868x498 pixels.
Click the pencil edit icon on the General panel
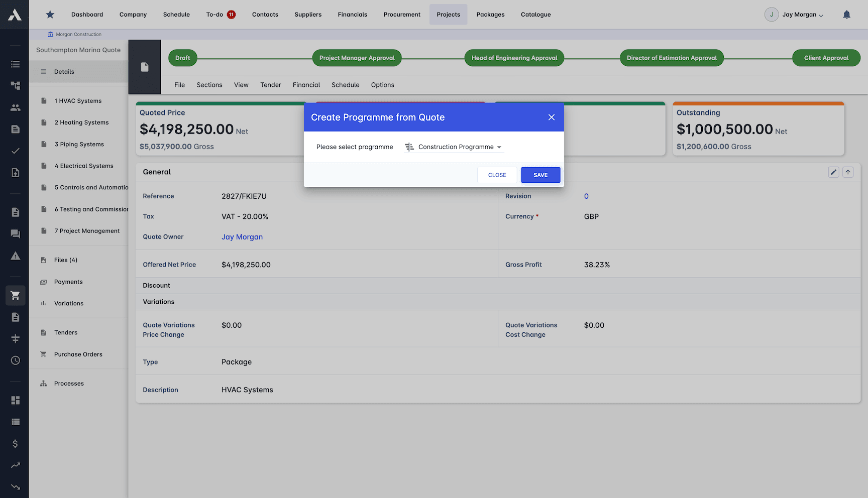click(x=834, y=172)
